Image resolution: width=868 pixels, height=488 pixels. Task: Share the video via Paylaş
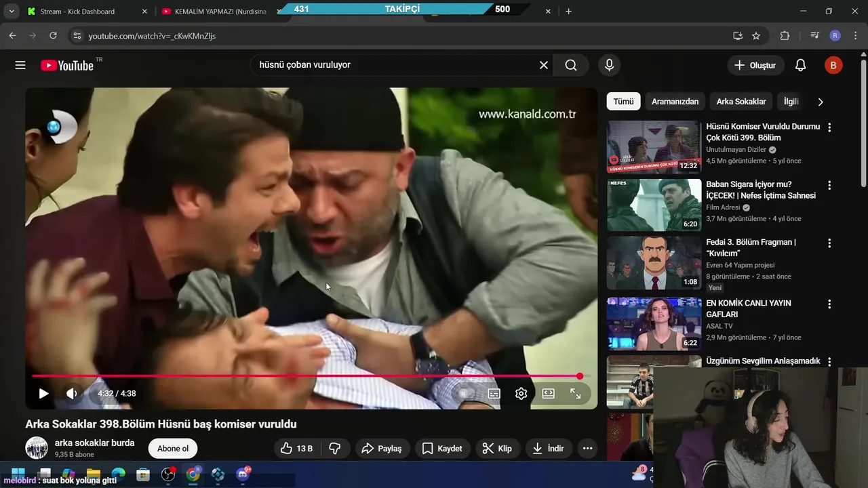click(382, 449)
